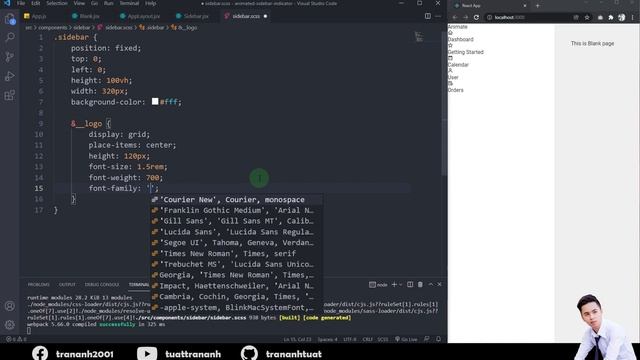The width and height of the screenshot is (640, 360).
Task: Open the Source Control view
Action: pos(10,57)
